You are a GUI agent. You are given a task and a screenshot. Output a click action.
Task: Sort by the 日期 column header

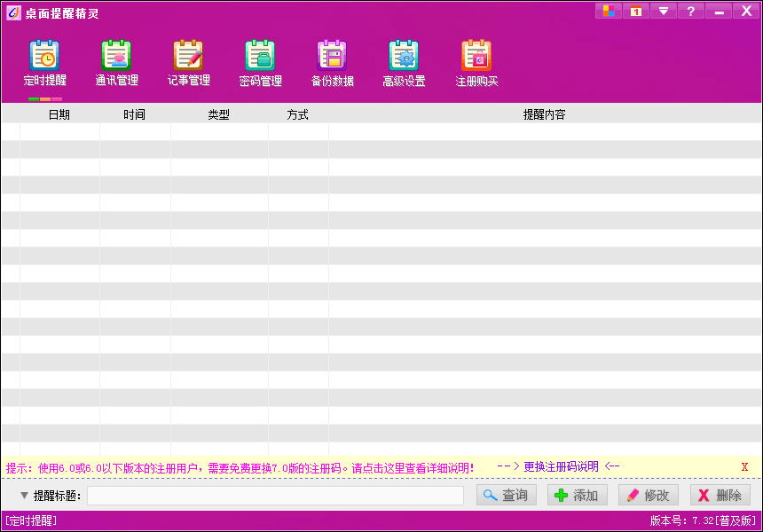click(59, 114)
